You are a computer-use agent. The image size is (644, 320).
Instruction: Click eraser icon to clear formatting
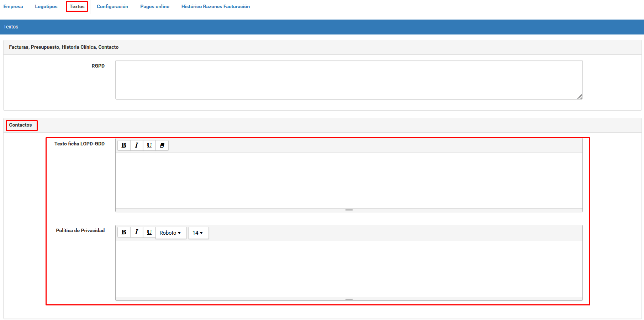162,145
